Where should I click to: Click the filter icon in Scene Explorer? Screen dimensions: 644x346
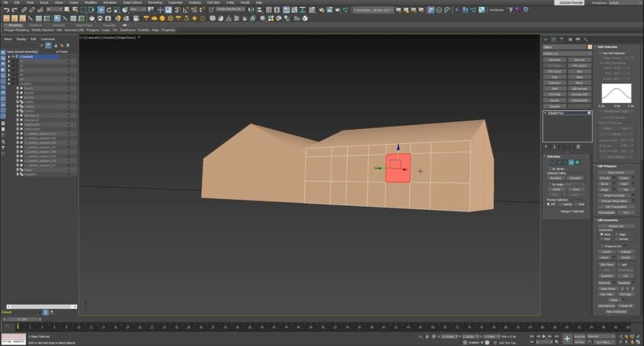(48, 45)
